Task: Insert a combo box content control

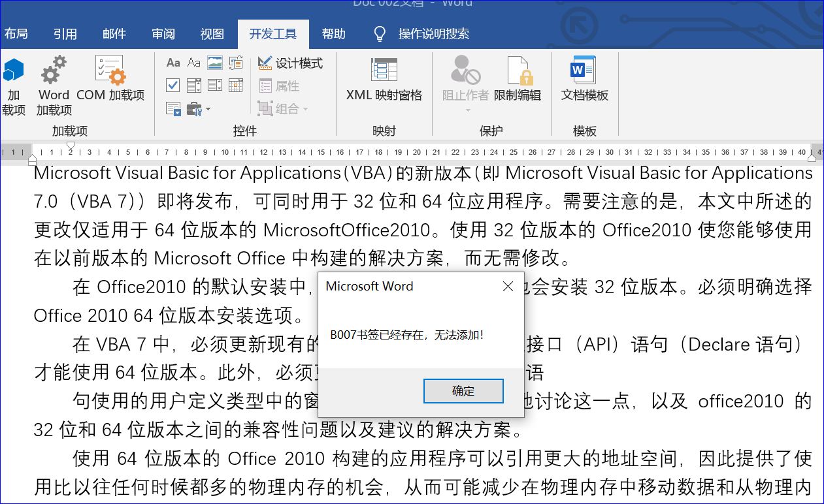Action: click(x=194, y=85)
